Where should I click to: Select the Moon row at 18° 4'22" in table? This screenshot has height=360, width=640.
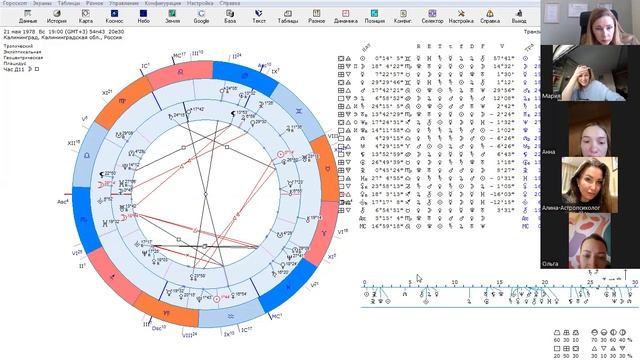pyautogui.click(x=426, y=66)
